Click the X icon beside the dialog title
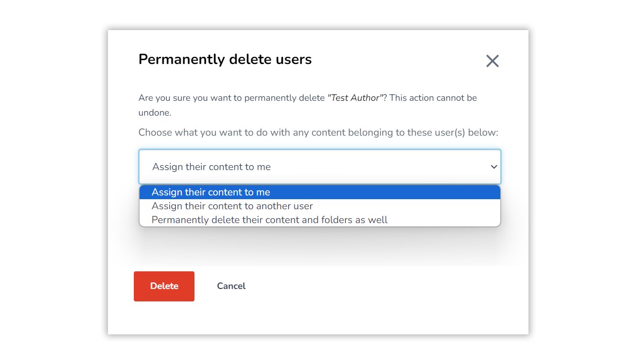Image resolution: width=636 pixels, height=364 pixels. tap(492, 61)
